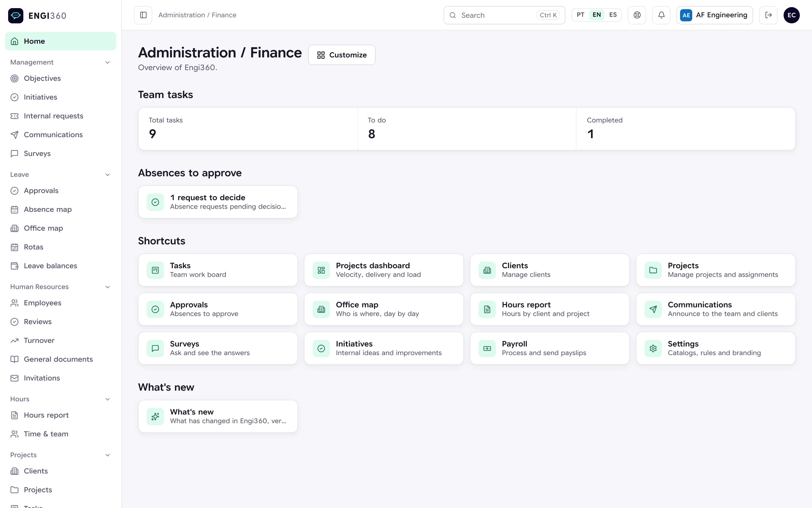Toggle the sidebar panel icon
The width and height of the screenshot is (812, 508).
click(x=143, y=15)
